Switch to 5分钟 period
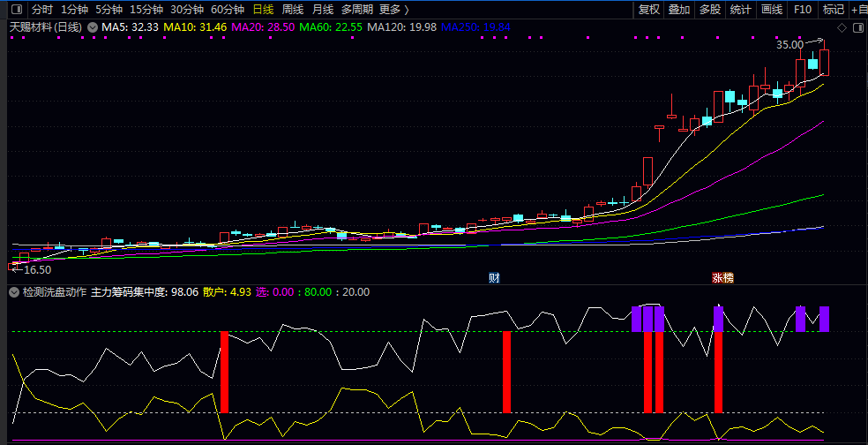Screen dimensions: 868x445 tap(108, 10)
